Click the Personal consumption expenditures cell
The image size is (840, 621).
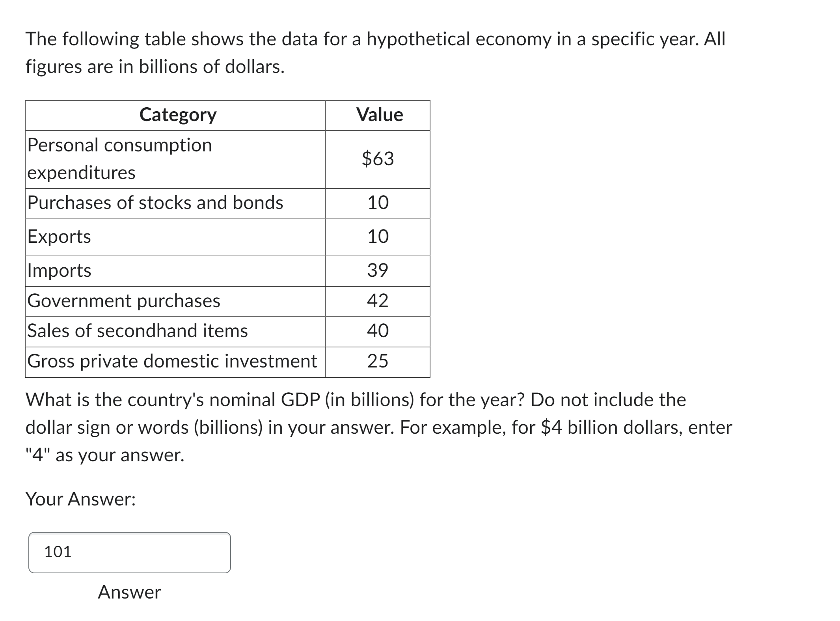pyautogui.click(x=118, y=158)
